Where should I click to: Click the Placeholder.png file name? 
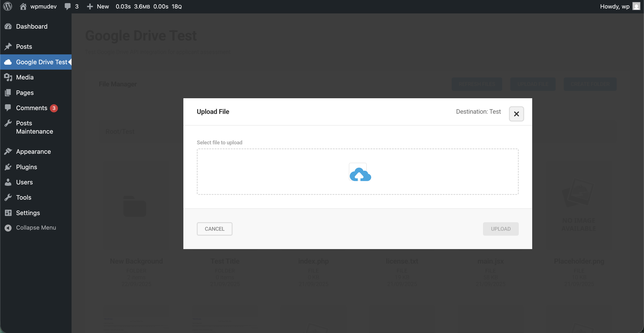coord(579,261)
